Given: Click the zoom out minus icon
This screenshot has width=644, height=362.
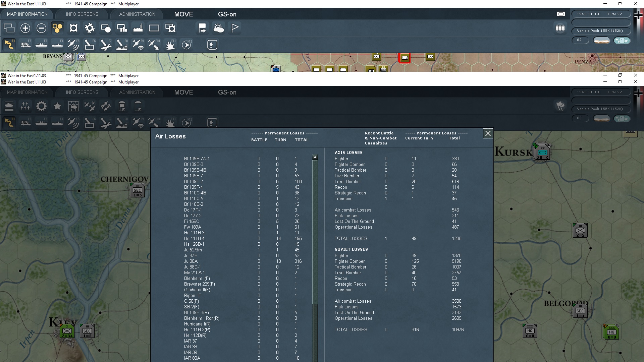Looking at the screenshot, I should (41, 28).
